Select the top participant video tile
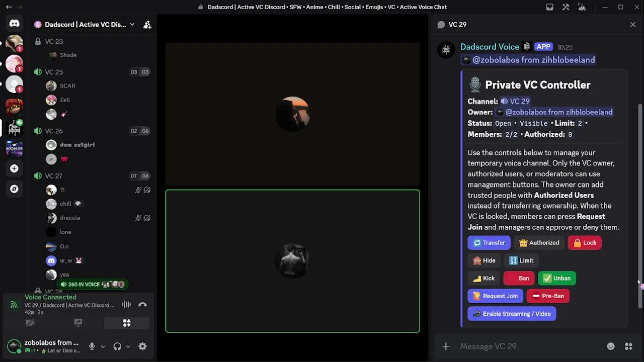 [x=292, y=115]
